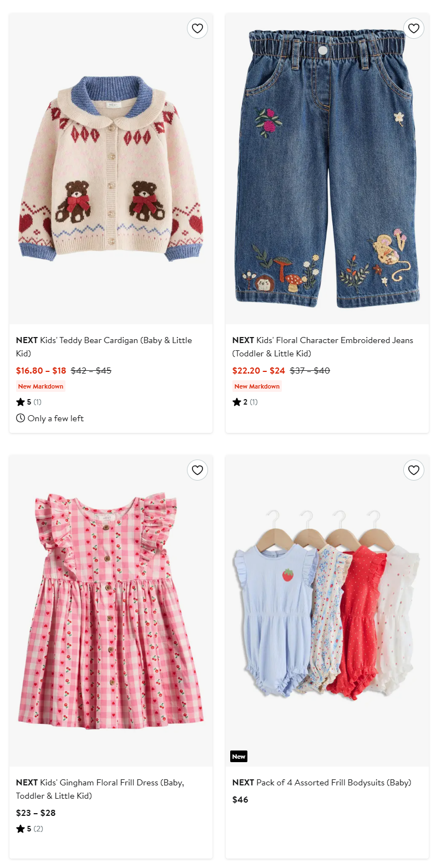Open Gingham Floral Frill Dress title link

100,789
